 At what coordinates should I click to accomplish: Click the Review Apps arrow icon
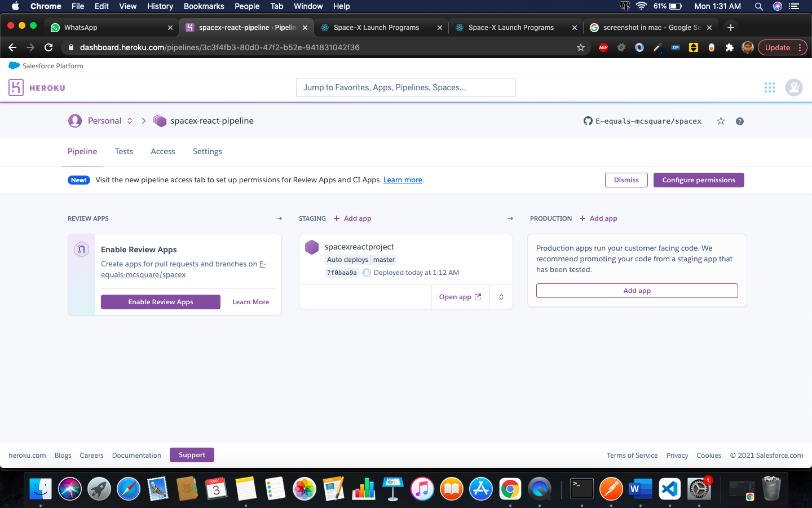click(279, 218)
